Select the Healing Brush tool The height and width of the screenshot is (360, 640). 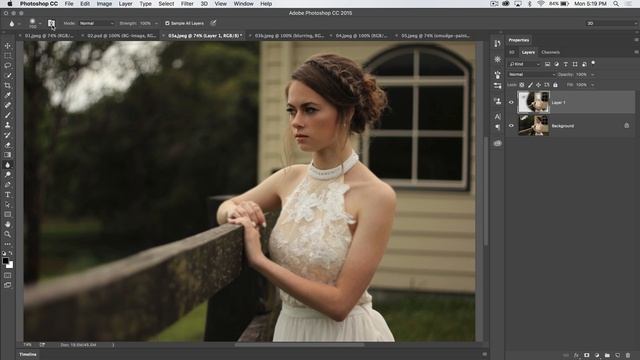[x=7, y=105]
